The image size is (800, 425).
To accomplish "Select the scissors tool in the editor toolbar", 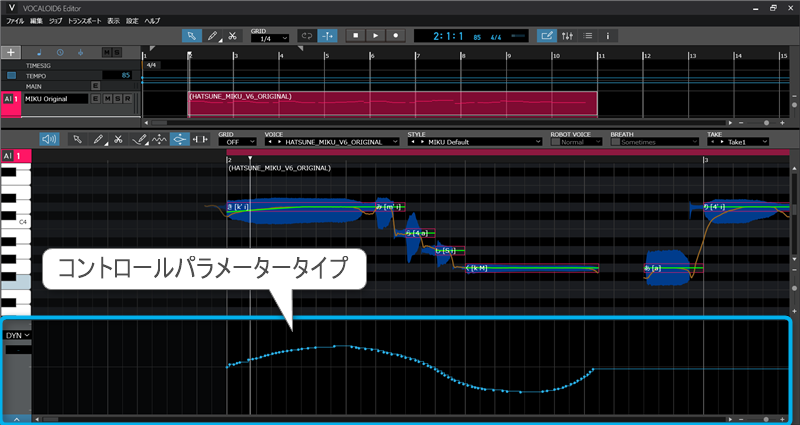I will tap(118, 139).
